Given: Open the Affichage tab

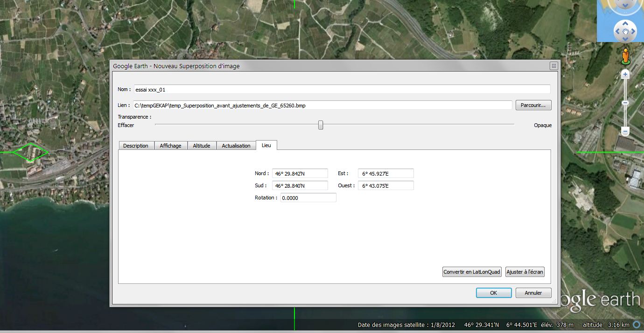Looking at the screenshot, I should coord(170,146).
